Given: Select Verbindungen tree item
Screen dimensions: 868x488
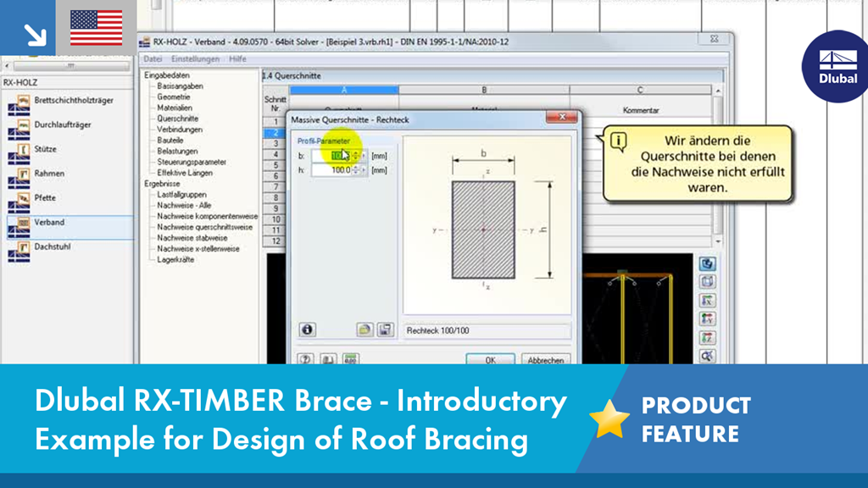Looking at the screenshot, I should click(x=180, y=130).
